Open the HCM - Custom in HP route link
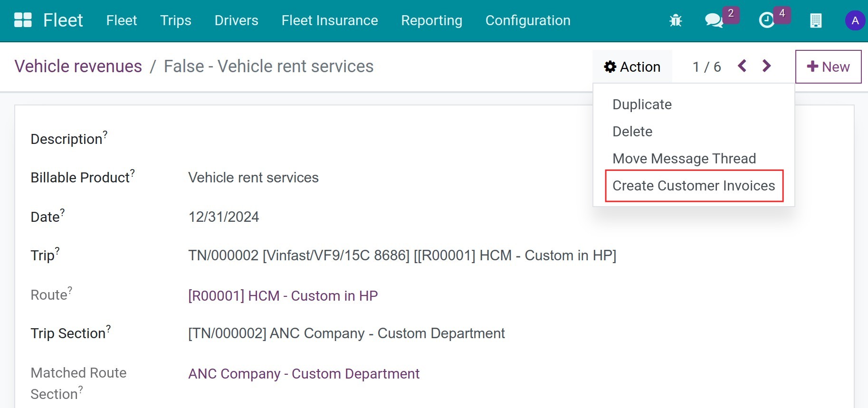The width and height of the screenshot is (868, 408). click(x=283, y=296)
